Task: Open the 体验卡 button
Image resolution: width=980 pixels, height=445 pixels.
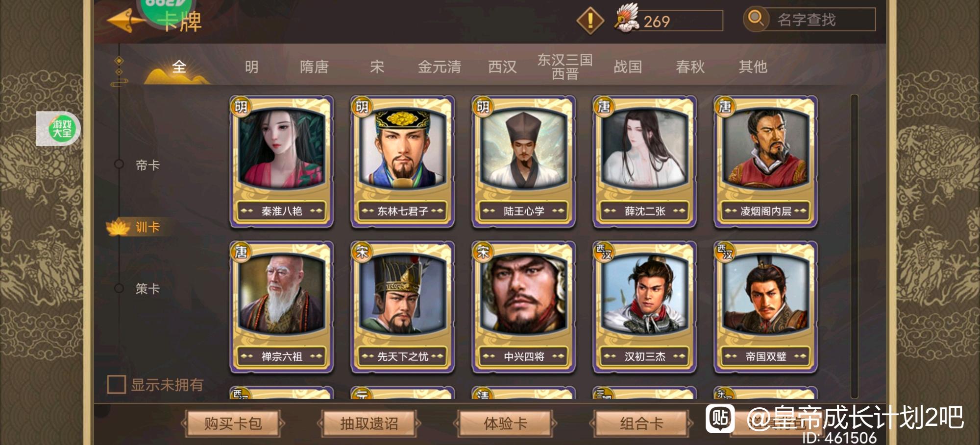Action: click(x=505, y=423)
